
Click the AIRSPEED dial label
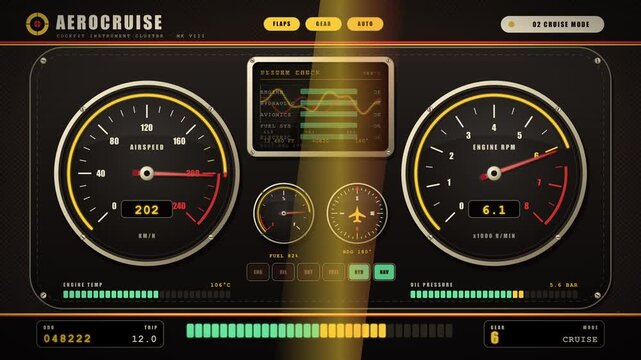[x=147, y=147]
